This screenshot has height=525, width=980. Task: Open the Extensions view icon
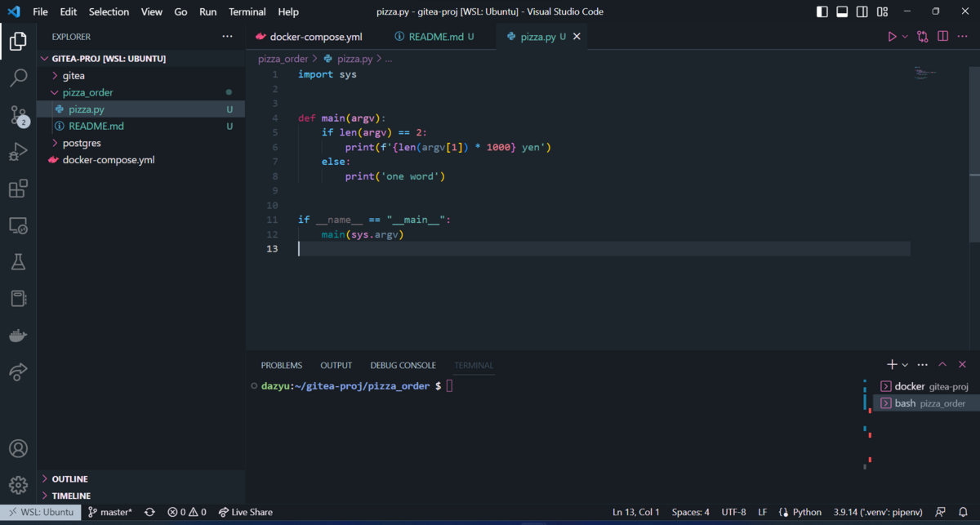tap(18, 189)
